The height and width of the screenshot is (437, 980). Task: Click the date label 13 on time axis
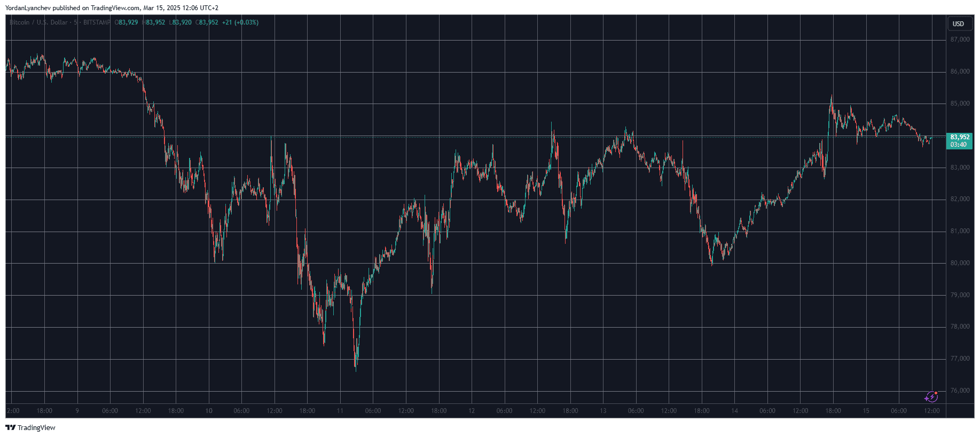[603, 411]
